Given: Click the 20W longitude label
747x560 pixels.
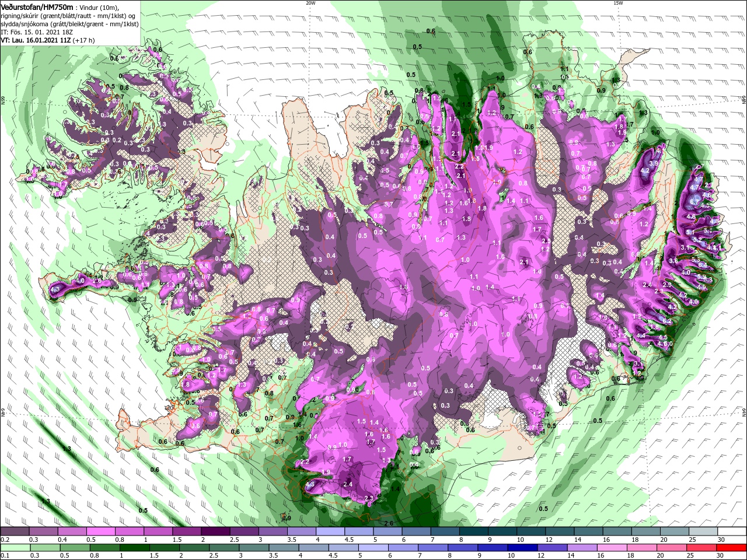Looking at the screenshot, I should (310, 3).
